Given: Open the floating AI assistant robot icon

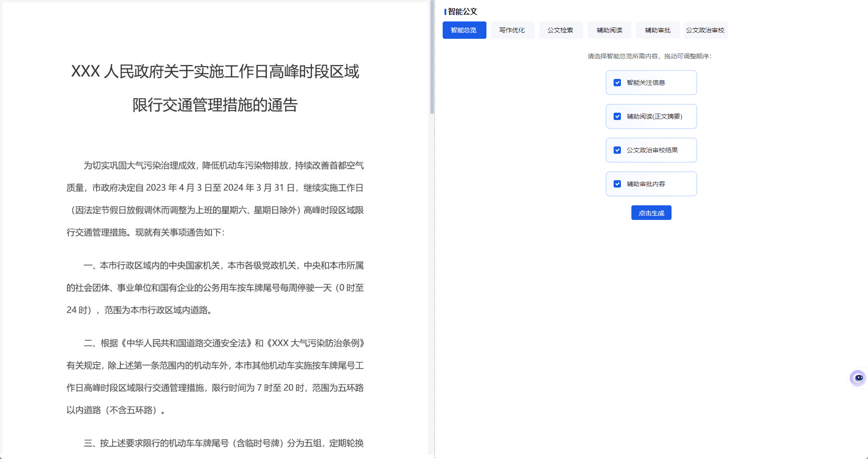Looking at the screenshot, I should 858,378.
